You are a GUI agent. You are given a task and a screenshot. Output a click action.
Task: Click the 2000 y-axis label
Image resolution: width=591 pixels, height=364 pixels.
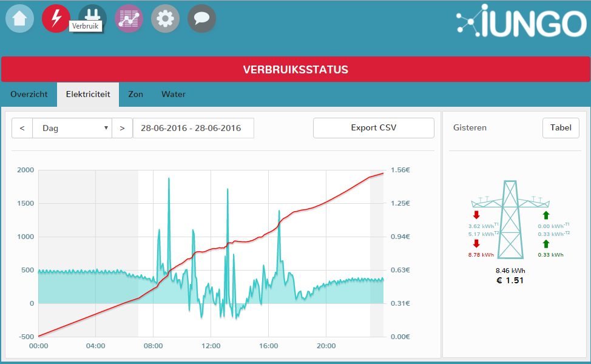pos(25,170)
